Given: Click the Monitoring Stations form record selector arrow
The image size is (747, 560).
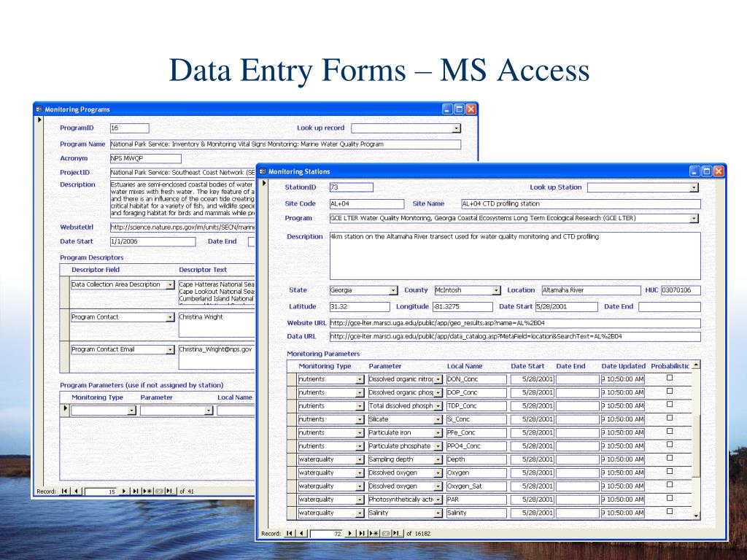Looking at the screenshot, I should pyautogui.click(x=264, y=183).
